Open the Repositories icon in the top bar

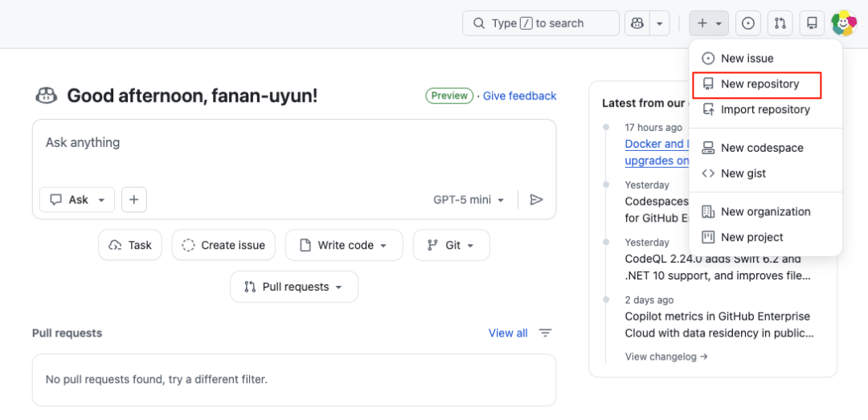pyautogui.click(x=812, y=23)
